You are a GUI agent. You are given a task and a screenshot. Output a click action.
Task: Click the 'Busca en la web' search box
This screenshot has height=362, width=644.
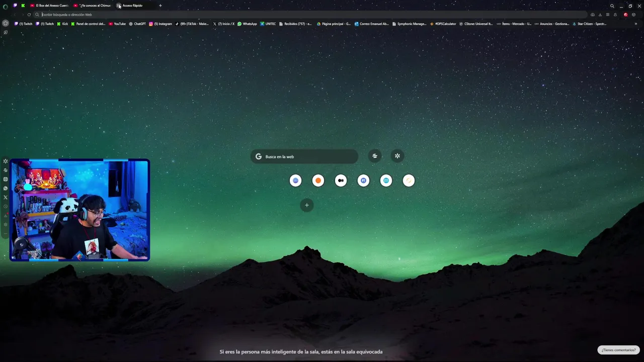[x=304, y=156]
